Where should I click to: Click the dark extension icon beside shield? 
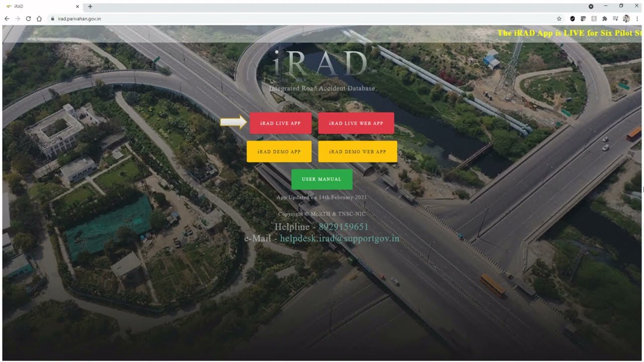tap(583, 19)
